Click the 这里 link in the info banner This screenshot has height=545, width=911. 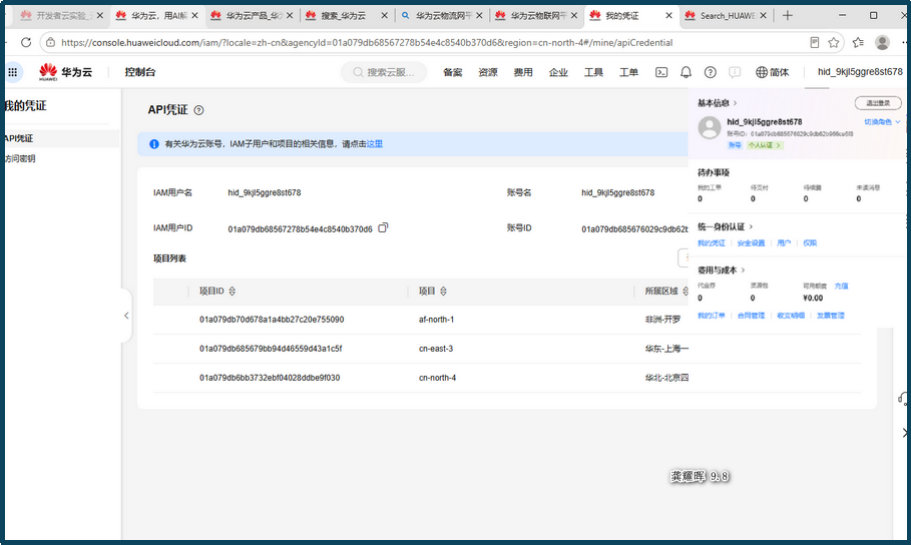pos(375,144)
